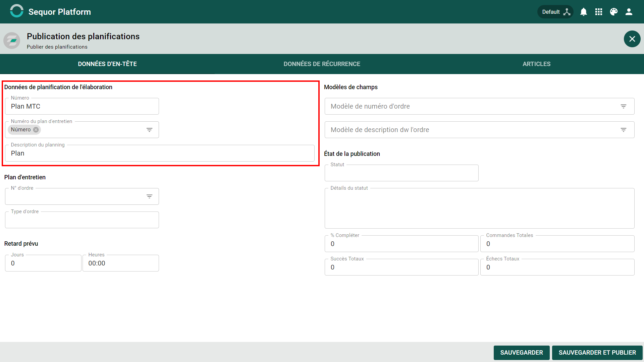
Task: Remove the Número chip
Action: 36,130
